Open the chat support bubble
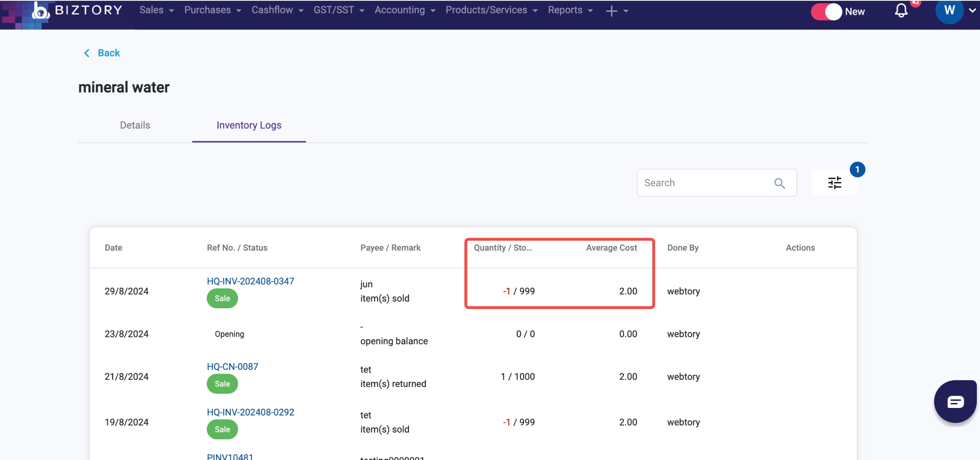Viewport: 980px width, 460px height. tap(955, 402)
